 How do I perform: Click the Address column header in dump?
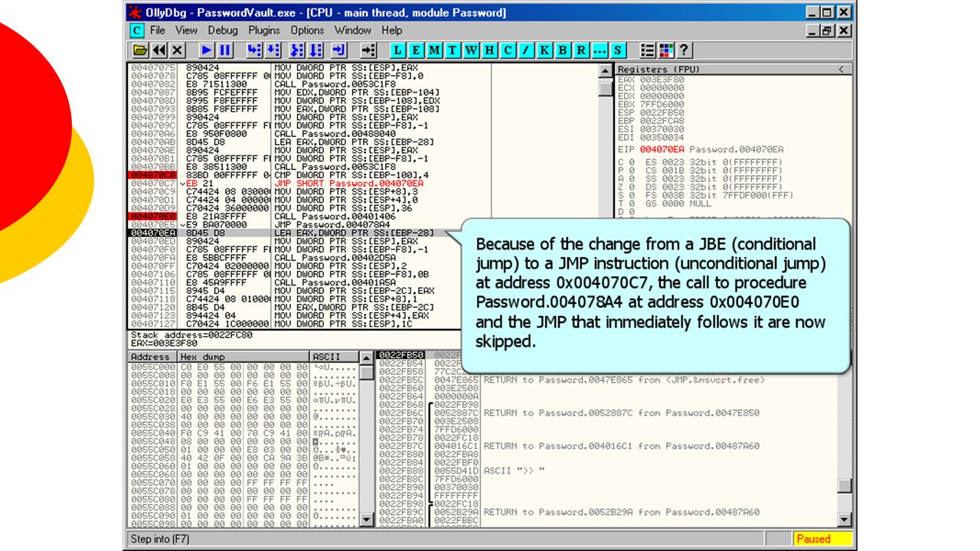click(x=152, y=357)
